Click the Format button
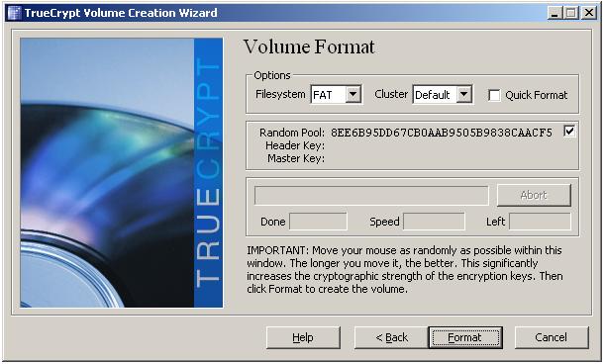Viewport: 605px width, 364px height. (465, 337)
